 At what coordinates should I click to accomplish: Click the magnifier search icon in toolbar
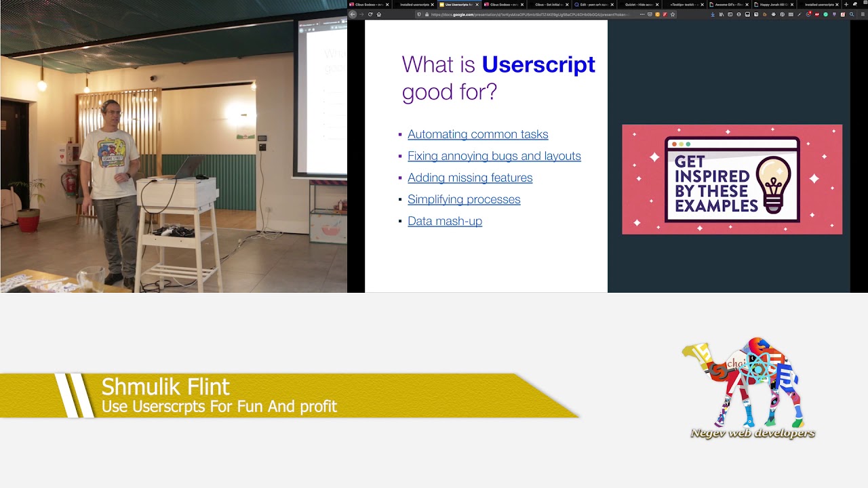pos(852,14)
